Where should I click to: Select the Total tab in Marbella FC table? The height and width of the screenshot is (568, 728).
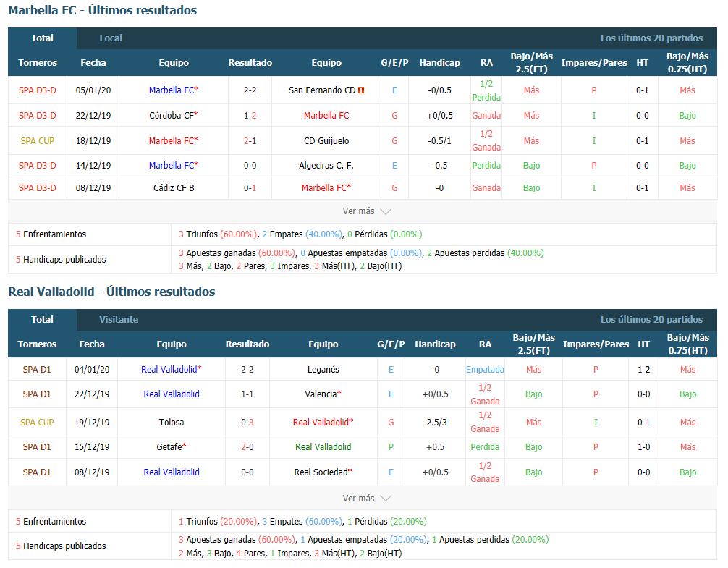pyautogui.click(x=42, y=38)
